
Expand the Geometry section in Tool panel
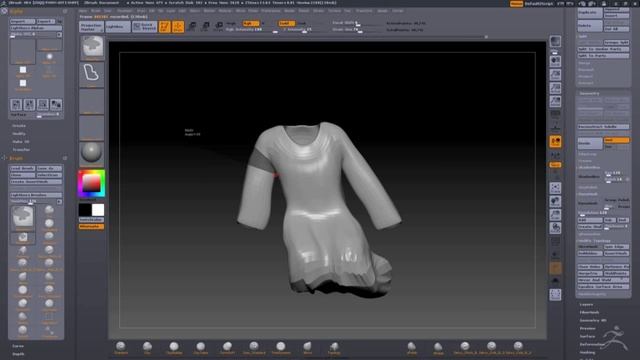pos(589,93)
